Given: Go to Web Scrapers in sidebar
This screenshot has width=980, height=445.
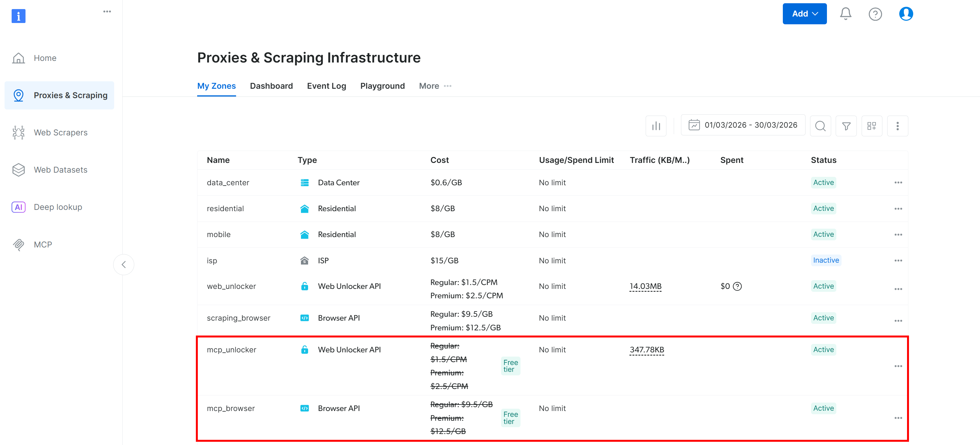Looking at the screenshot, I should click(x=61, y=133).
